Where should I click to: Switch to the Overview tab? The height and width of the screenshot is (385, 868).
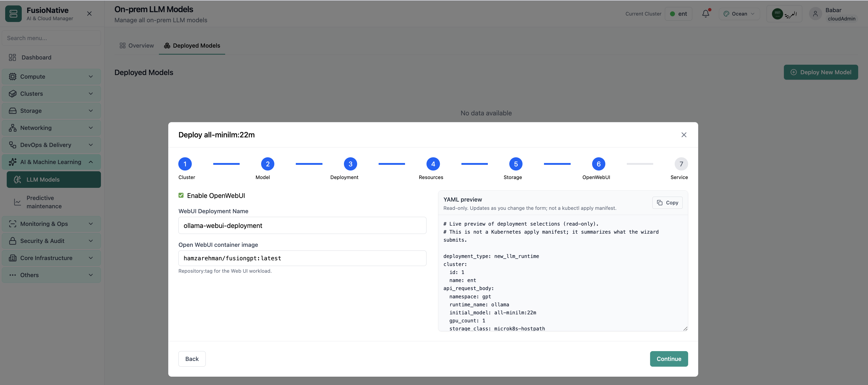(136, 46)
